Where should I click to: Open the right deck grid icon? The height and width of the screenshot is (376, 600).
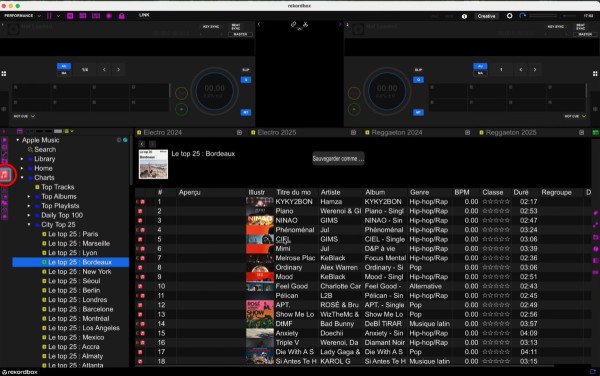(595, 73)
